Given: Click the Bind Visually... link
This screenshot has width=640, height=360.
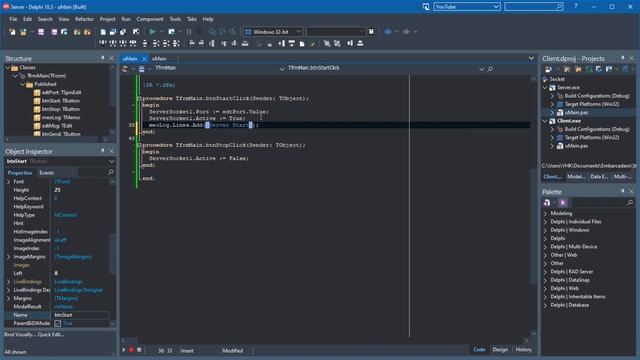Looking at the screenshot, I should [20, 334].
